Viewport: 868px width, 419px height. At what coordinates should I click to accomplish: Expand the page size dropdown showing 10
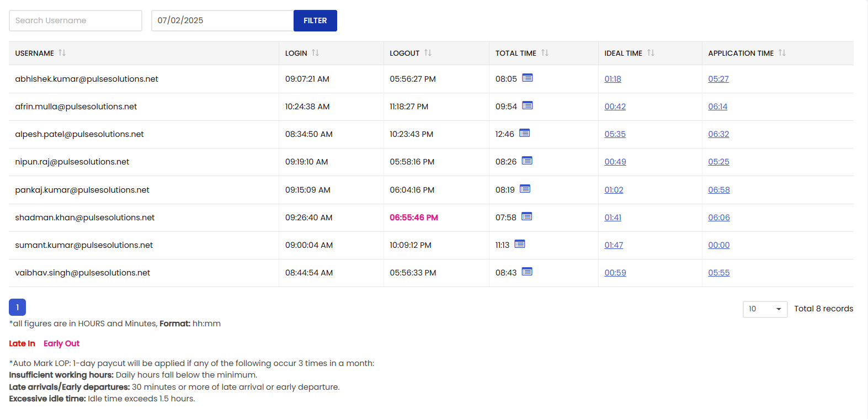[x=764, y=309]
